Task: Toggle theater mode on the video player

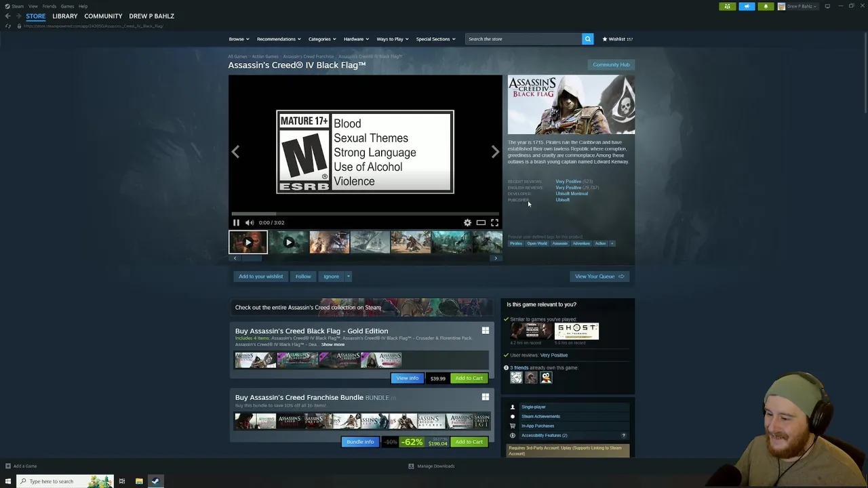Action: (481, 222)
